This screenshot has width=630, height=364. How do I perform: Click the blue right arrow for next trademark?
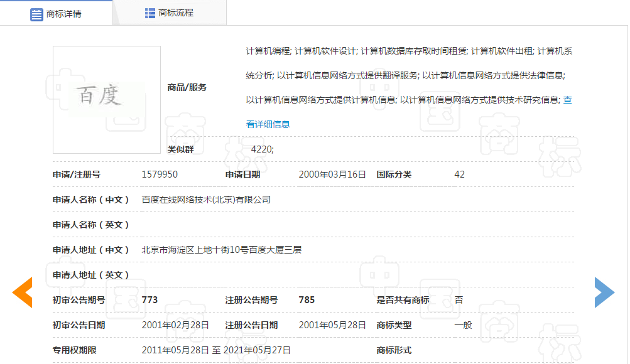click(x=605, y=292)
